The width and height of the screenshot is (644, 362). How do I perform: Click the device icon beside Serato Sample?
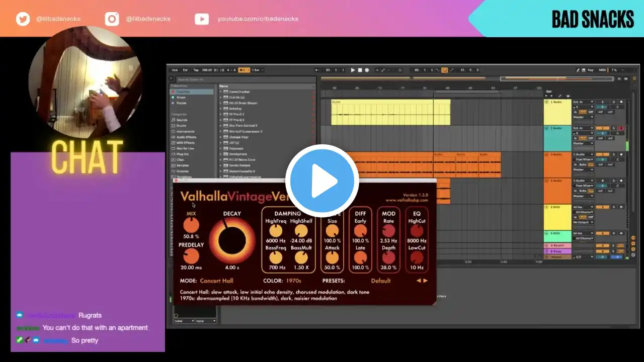point(226,165)
